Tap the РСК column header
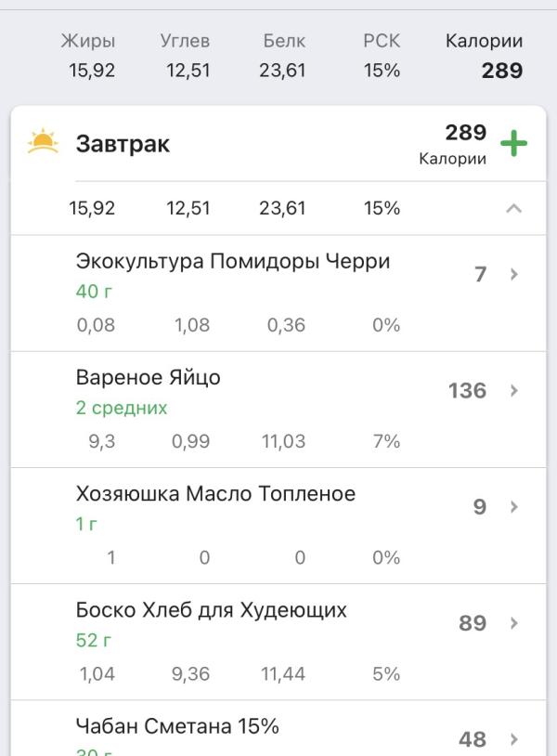Viewport: 557px width, 756px height. click(382, 42)
